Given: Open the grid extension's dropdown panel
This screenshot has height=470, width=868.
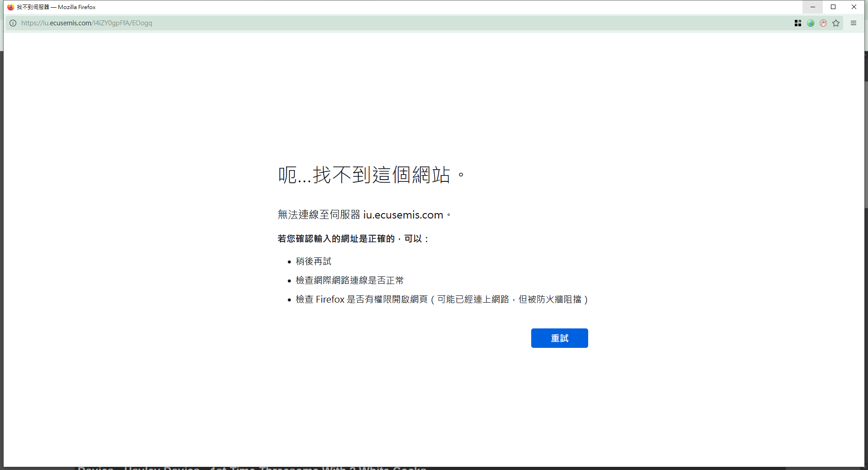Looking at the screenshot, I should point(797,23).
